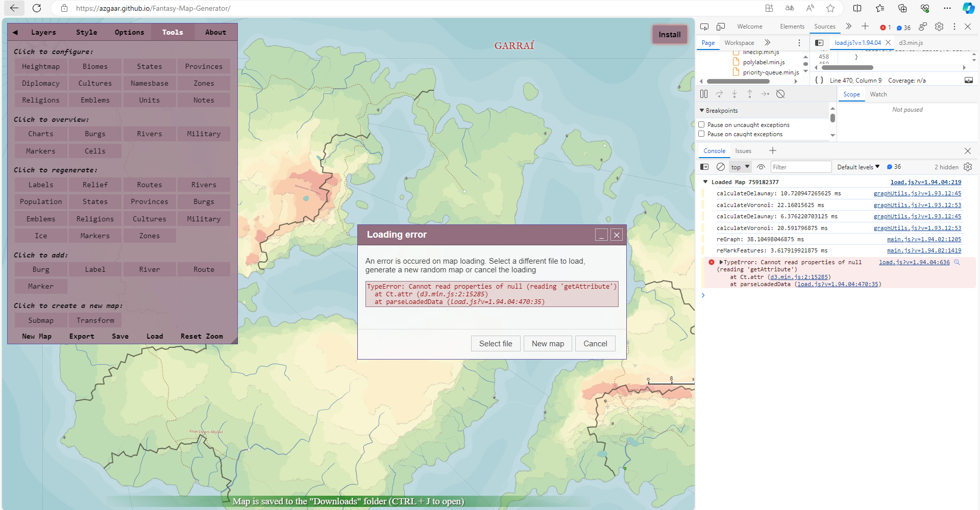Expand the TypeError console message
This screenshot has width=980, height=510.
(x=721, y=262)
